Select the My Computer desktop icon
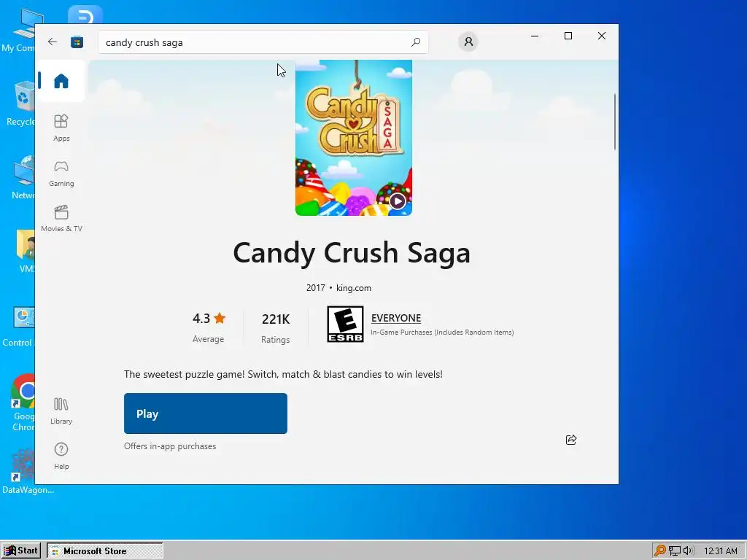The width and height of the screenshot is (747, 560). [x=19, y=31]
